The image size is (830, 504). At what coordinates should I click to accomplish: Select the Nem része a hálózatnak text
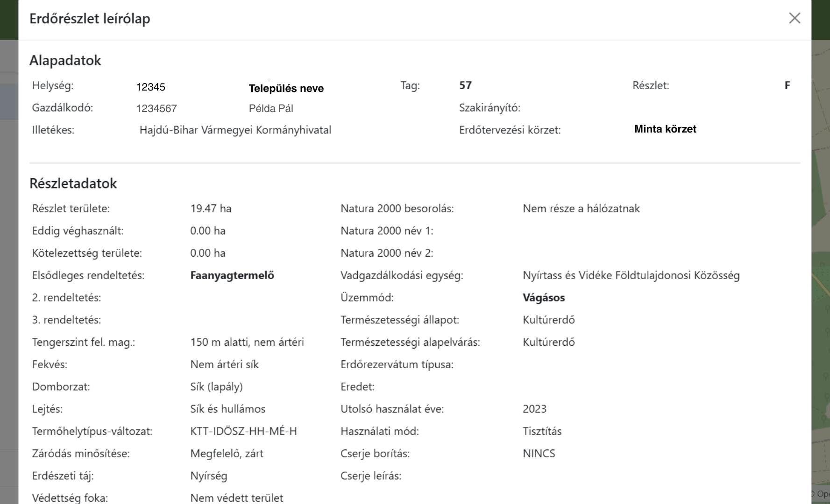click(x=581, y=209)
